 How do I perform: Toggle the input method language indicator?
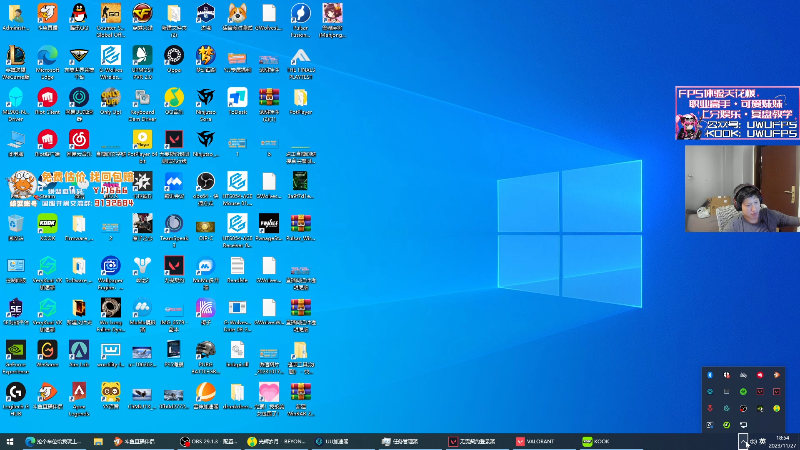pos(763,441)
